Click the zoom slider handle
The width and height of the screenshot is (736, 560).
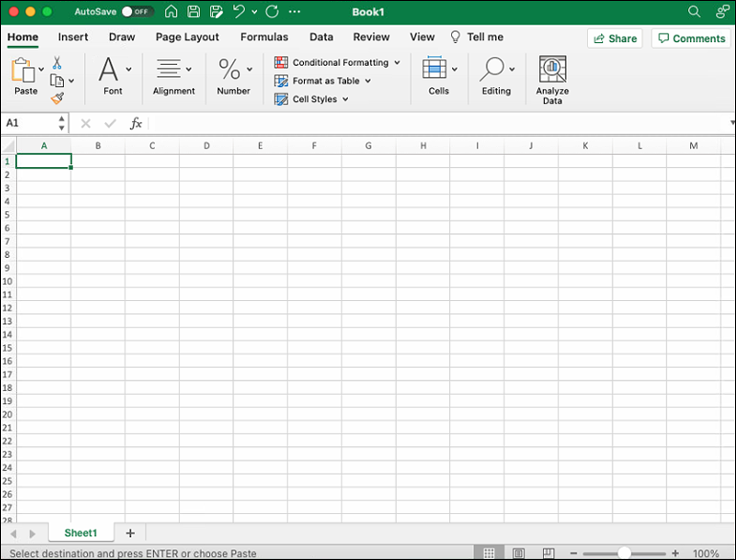(624, 553)
